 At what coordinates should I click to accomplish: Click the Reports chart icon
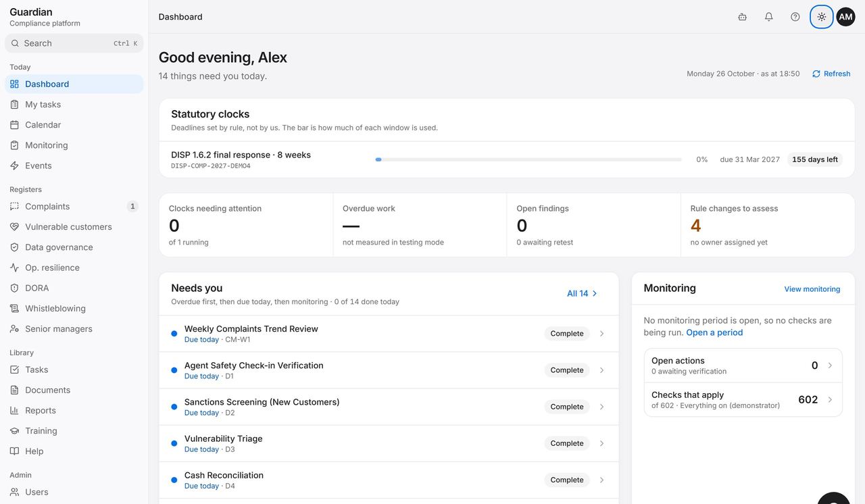click(x=14, y=411)
